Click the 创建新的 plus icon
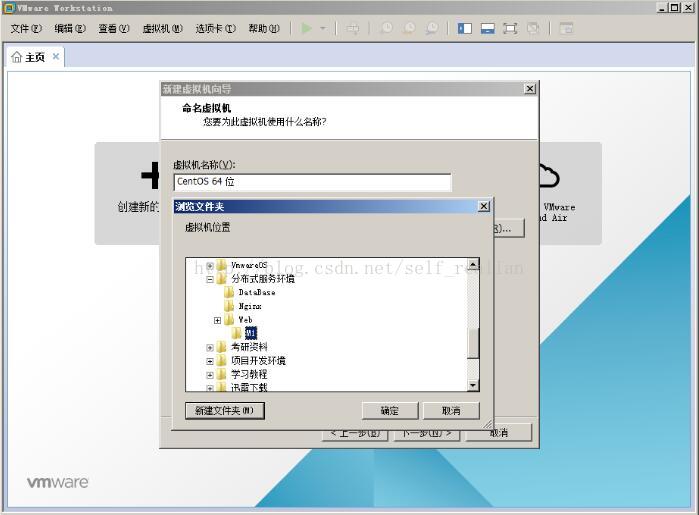The height and width of the screenshot is (515, 699). (x=150, y=176)
